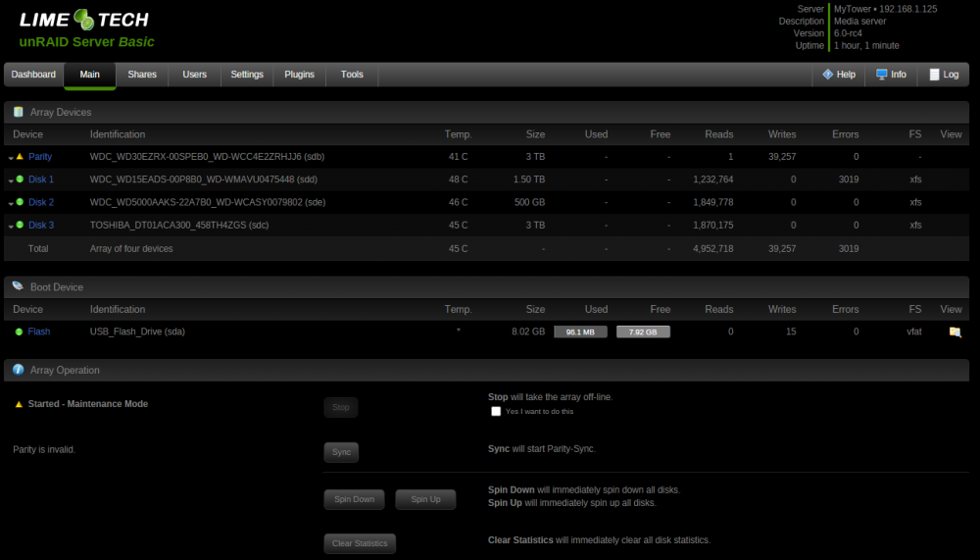Screen dimensions: 980x560
Task: Click the Disk 1 errors value 3019
Action: pos(848,178)
